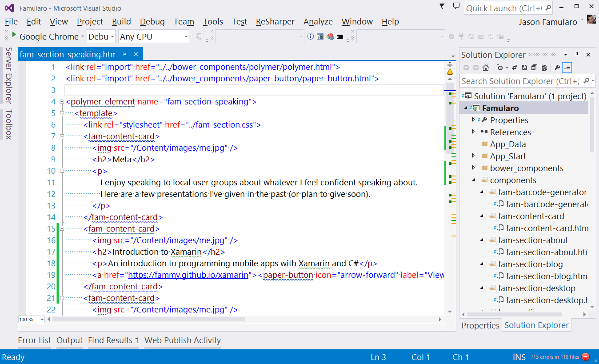Open Web Publish Activity tab
The image size is (599, 364).
183,340
